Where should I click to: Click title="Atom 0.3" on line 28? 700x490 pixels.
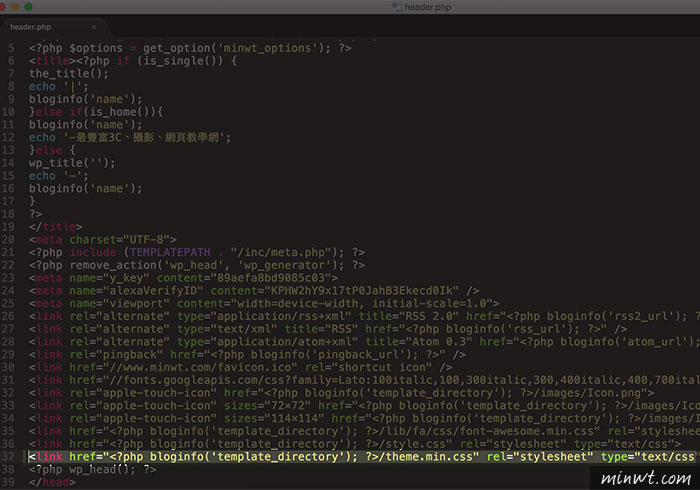pos(419,342)
